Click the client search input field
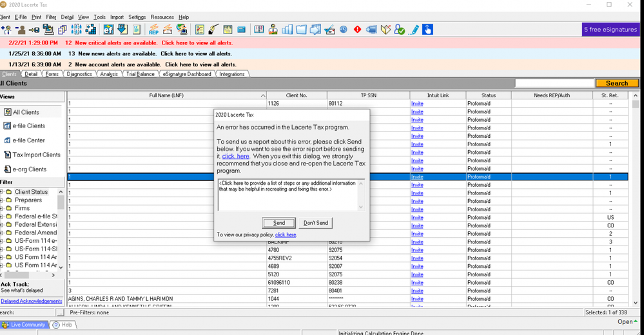 pyautogui.click(x=554, y=83)
